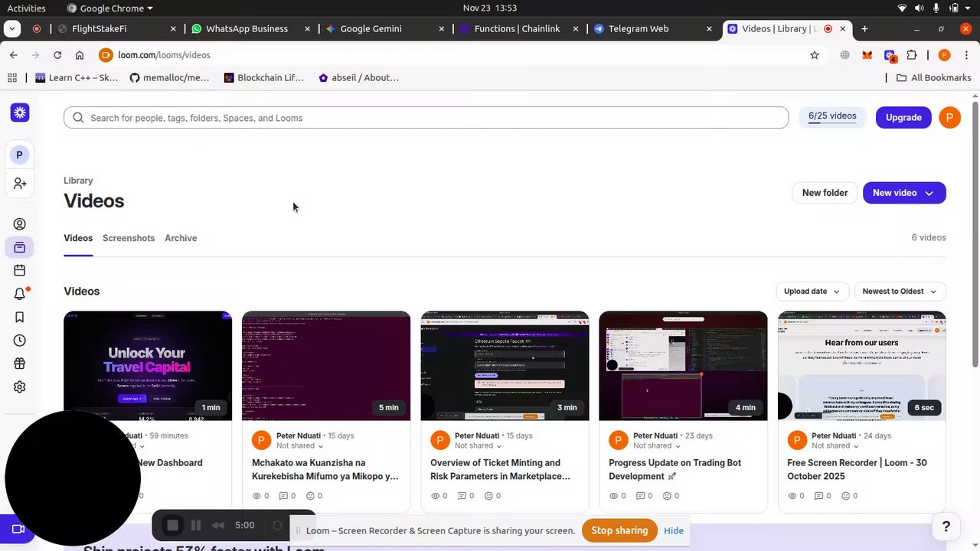Open the Chrome tab search dropdown arrow
This screenshot has width=980, height=551.
(x=12, y=28)
